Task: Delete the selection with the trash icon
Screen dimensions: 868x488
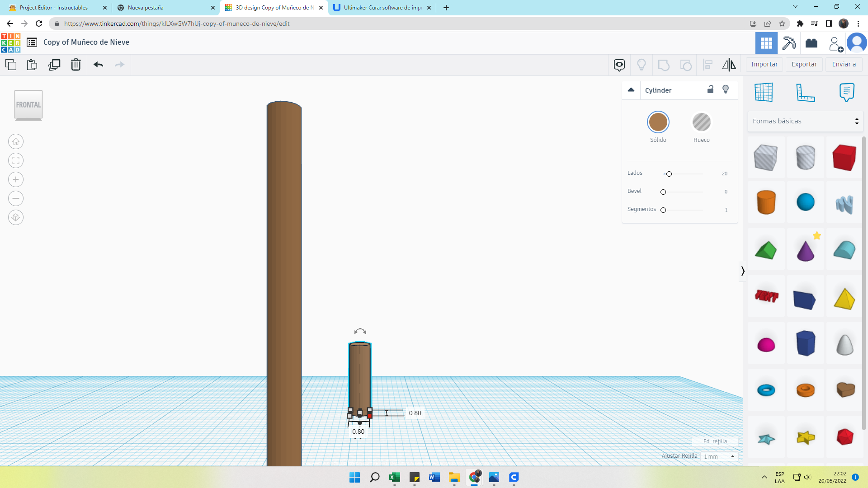Action: [x=76, y=65]
